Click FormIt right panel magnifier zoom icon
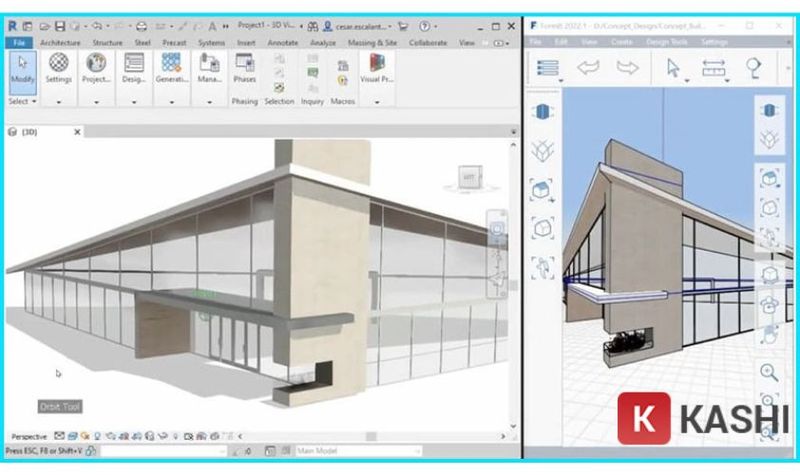 point(769,372)
